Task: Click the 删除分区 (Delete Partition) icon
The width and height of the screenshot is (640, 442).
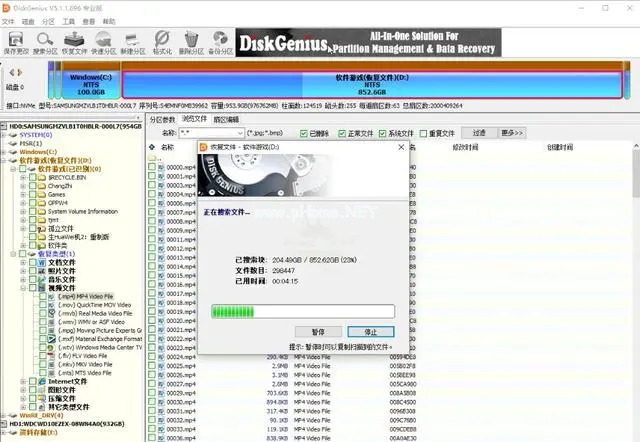Action: pos(191,40)
